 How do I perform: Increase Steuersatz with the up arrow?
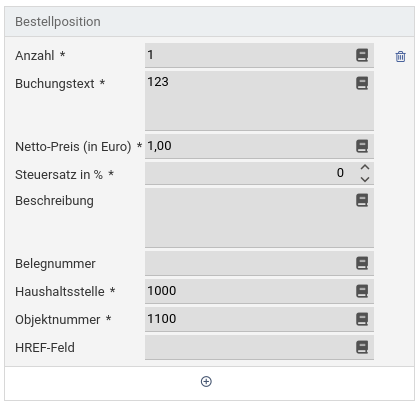[365, 167]
